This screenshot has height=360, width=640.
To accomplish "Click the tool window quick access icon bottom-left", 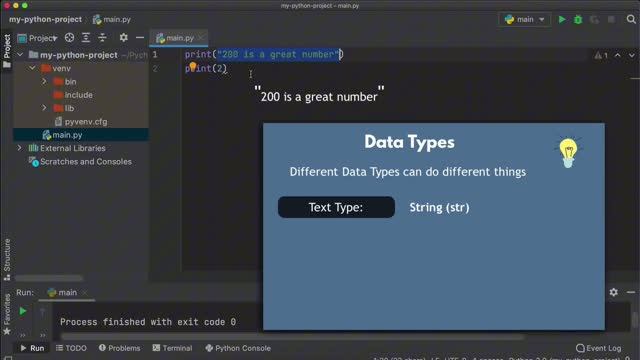I will coord(8,358).
